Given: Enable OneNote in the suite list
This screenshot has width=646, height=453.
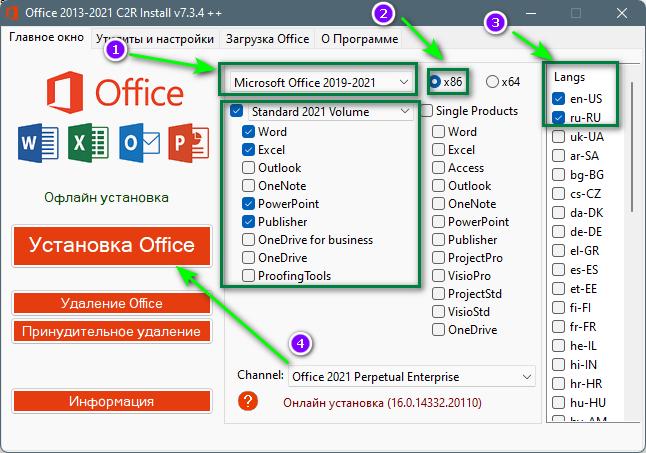Looking at the screenshot, I should (248, 186).
